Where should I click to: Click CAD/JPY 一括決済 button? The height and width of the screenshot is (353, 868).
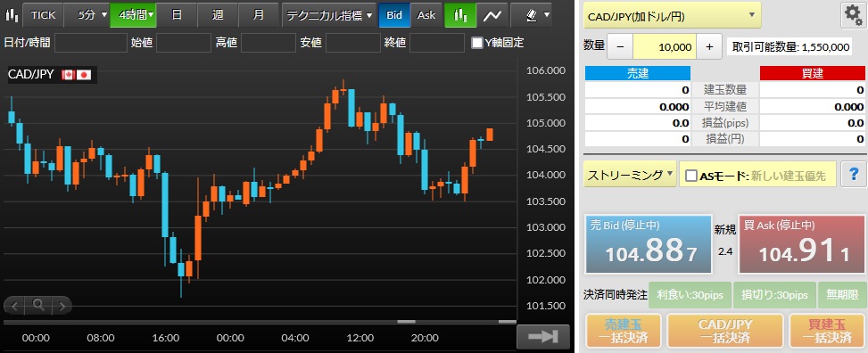point(724,331)
